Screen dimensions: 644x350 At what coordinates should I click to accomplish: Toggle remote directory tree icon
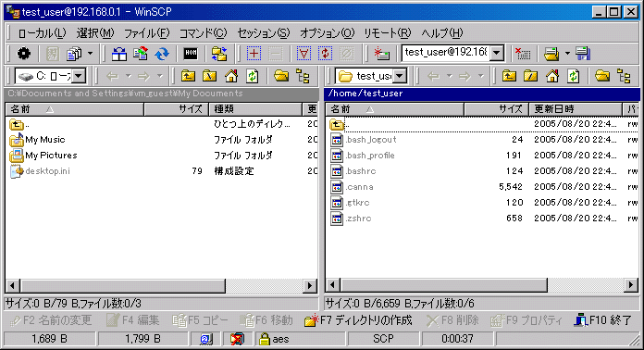tap(625, 76)
